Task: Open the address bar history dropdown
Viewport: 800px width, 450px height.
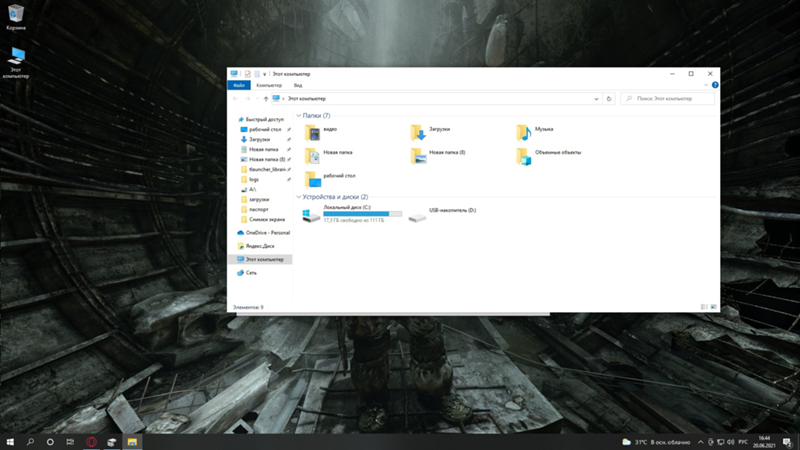Action: [x=596, y=98]
